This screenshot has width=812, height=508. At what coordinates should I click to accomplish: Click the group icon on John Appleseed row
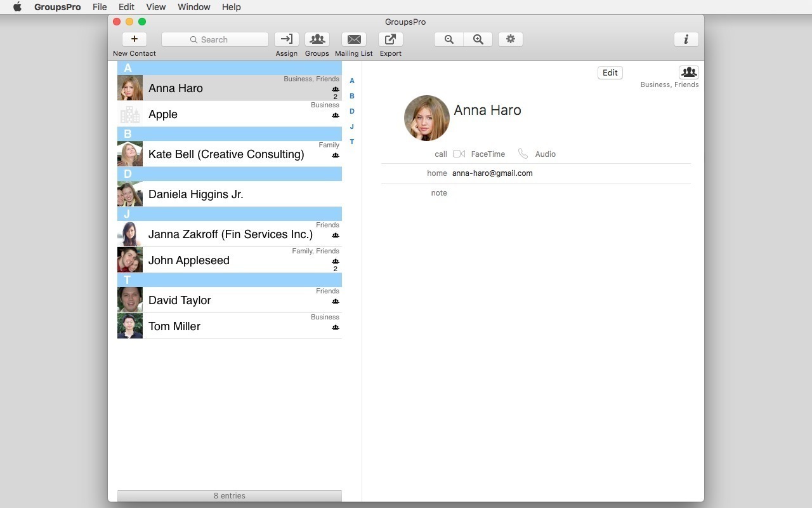pos(336,261)
